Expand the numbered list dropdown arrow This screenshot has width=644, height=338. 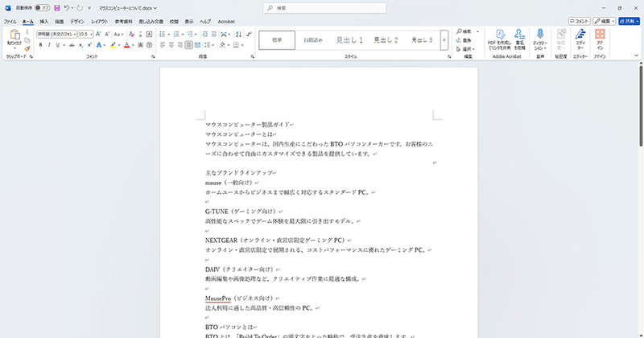coord(183,34)
